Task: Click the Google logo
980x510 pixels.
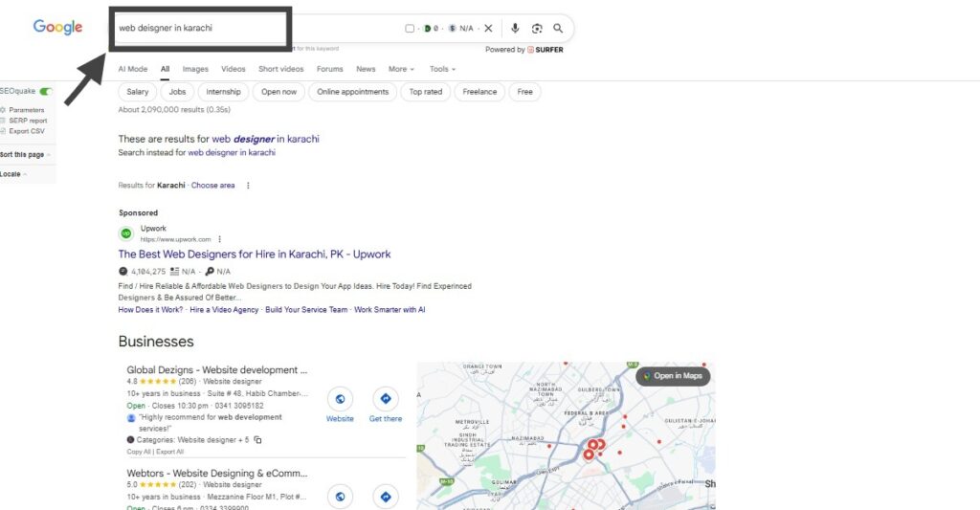Action: point(57,27)
